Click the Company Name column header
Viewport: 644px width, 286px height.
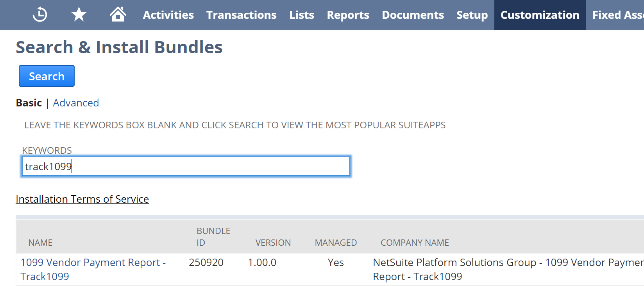click(x=415, y=243)
